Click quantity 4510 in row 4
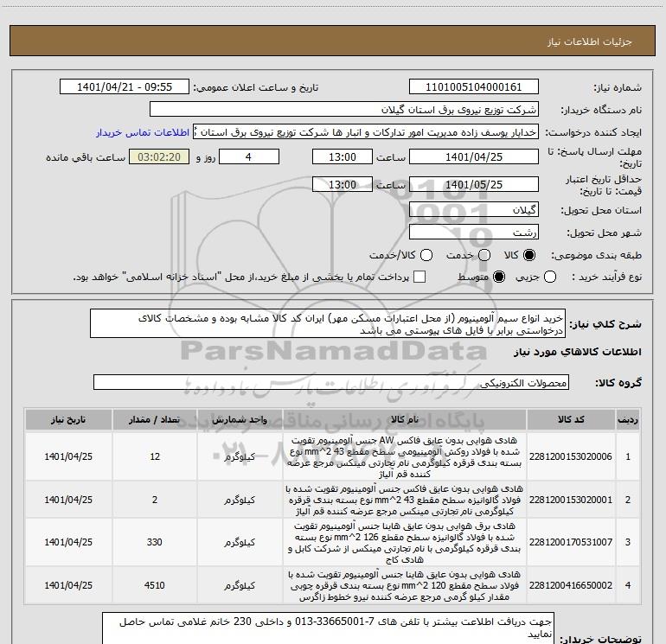Screen dimensions: 666x644 (155, 585)
